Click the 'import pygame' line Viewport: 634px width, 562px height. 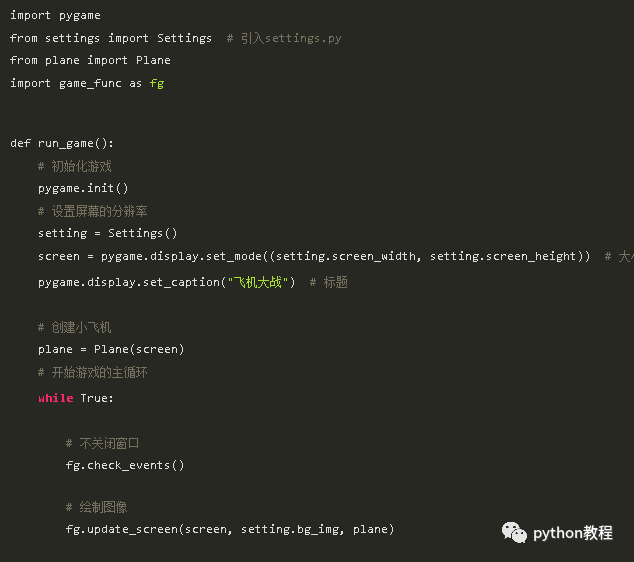55,15
